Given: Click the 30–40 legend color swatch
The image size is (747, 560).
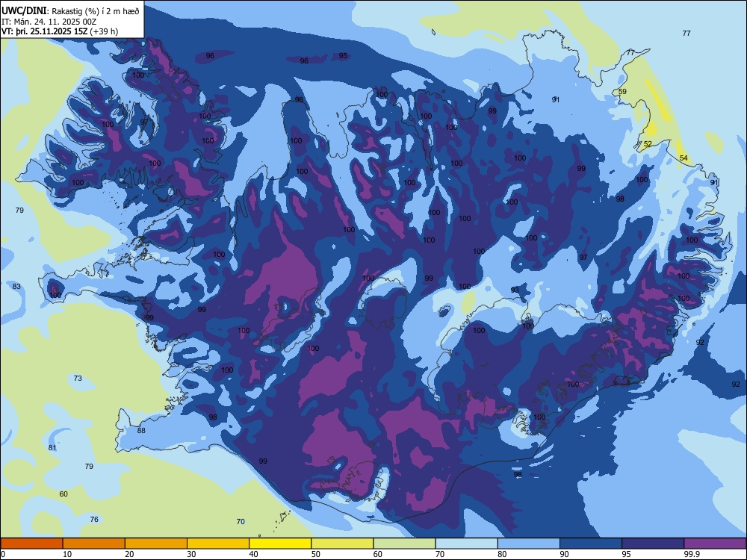Looking at the screenshot, I should [x=218, y=544].
